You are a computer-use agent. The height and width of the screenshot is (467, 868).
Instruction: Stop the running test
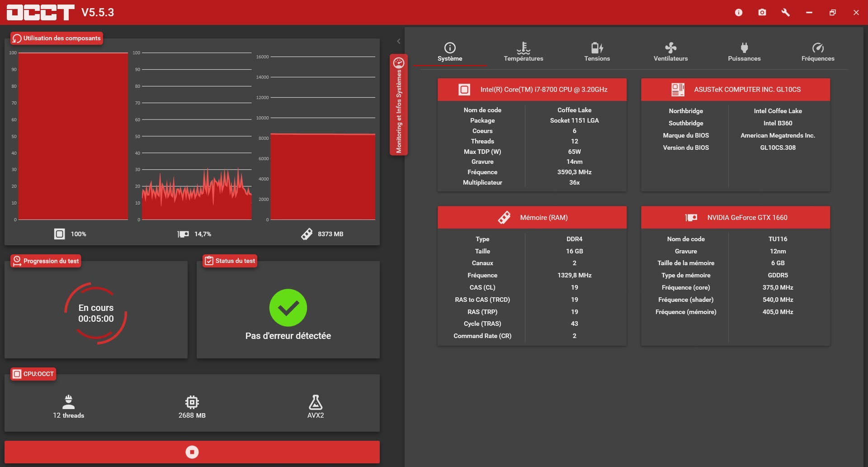click(x=192, y=452)
